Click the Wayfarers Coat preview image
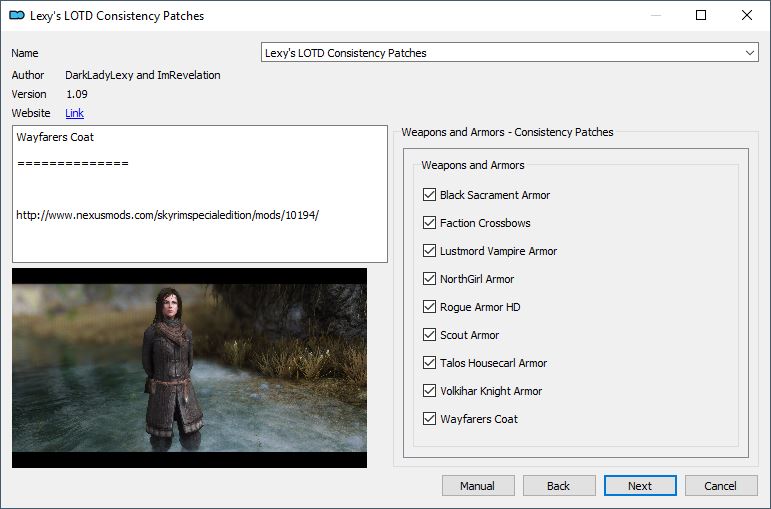Screen dimensions: 771x509 pyautogui.click(x=189, y=368)
